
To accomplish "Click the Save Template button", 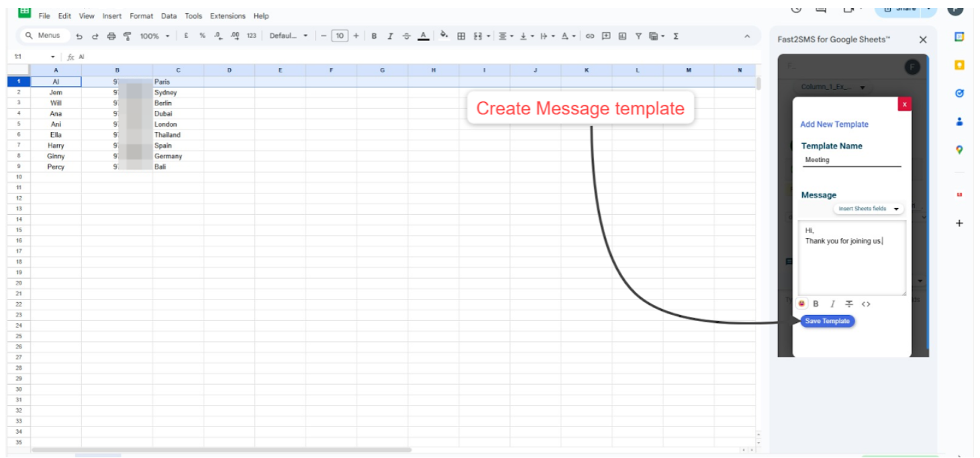I will point(828,321).
